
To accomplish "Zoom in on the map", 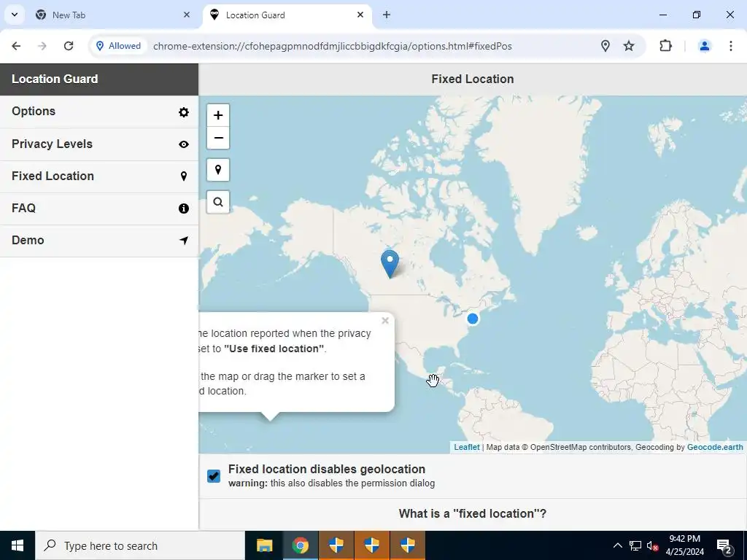I will (218, 115).
